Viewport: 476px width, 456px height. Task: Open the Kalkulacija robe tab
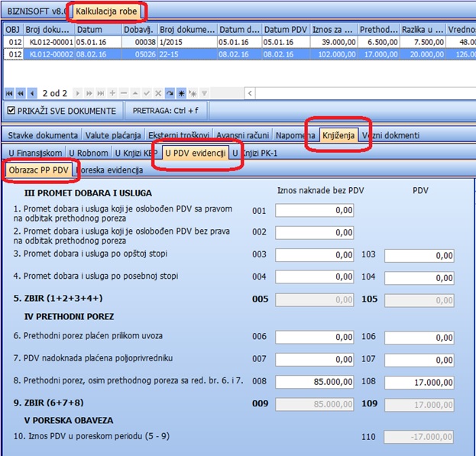click(106, 12)
